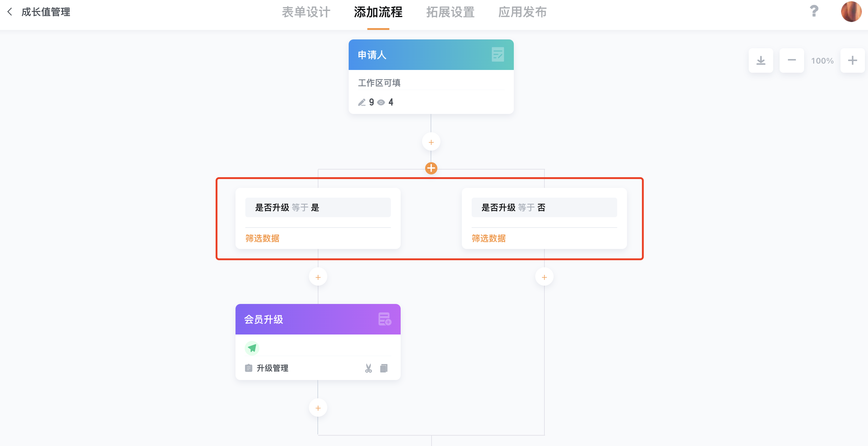Switch to the 表单设计 tab
This screenshot has width=868, height=446.
[x=306, y=12]
